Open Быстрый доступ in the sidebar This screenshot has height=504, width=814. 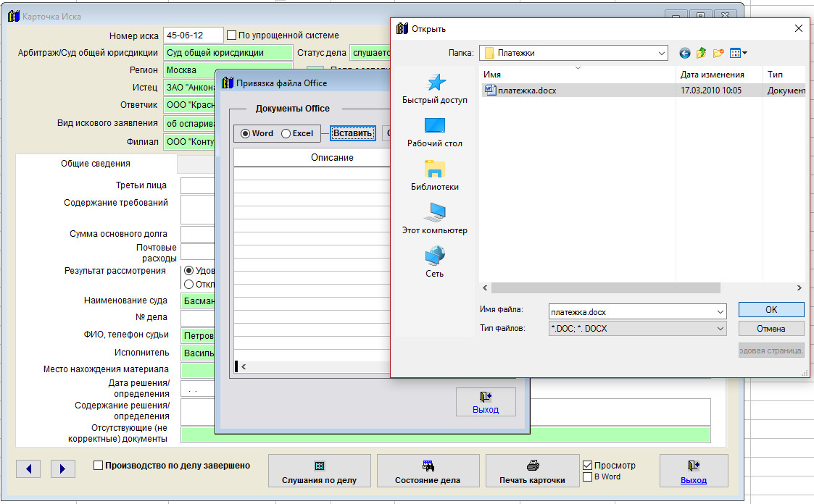[x=434, y=88]
